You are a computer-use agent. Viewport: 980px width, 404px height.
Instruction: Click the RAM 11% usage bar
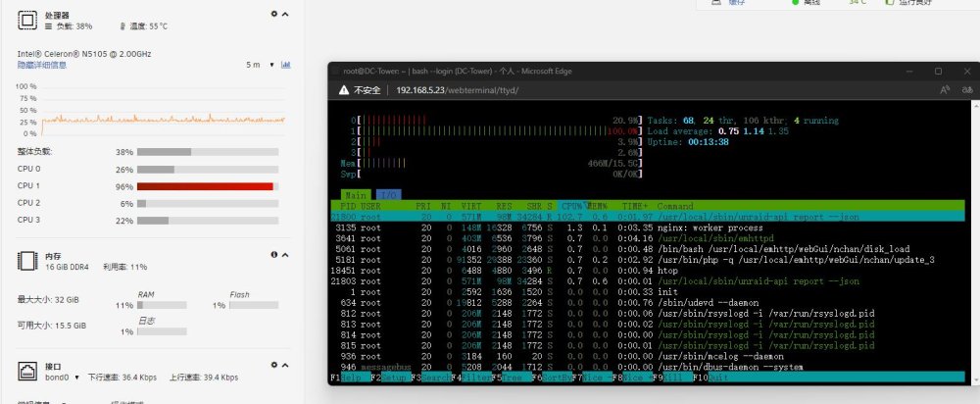tap(162, 305)
